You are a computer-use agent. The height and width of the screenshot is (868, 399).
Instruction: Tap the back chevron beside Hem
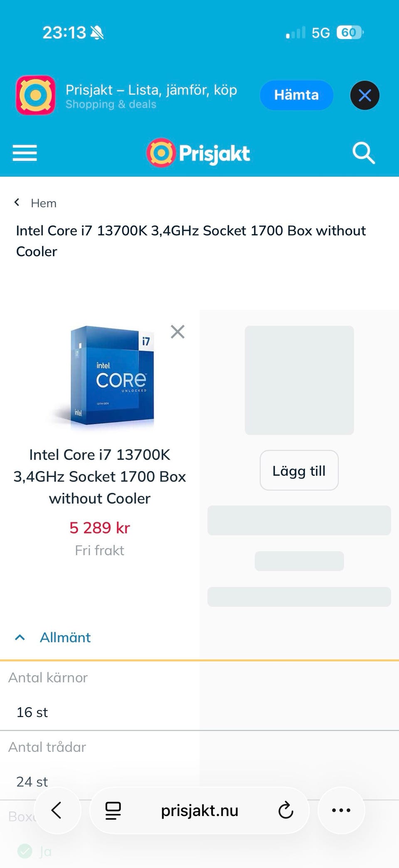(x=17, y=203)
